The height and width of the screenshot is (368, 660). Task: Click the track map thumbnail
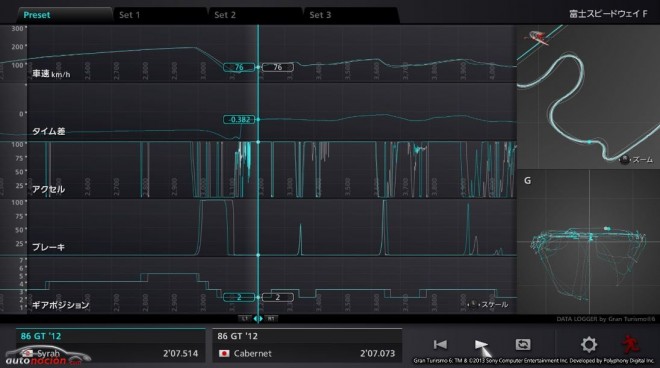point(588,97)
